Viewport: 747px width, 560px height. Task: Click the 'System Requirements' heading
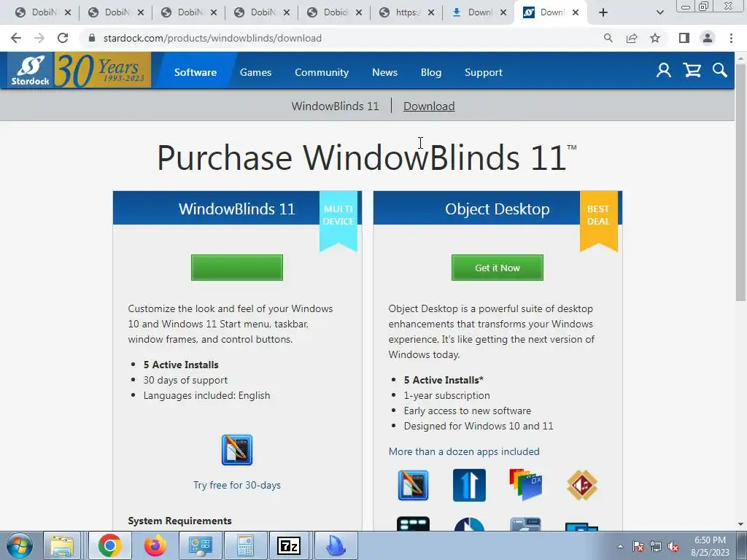coord(179,521)
